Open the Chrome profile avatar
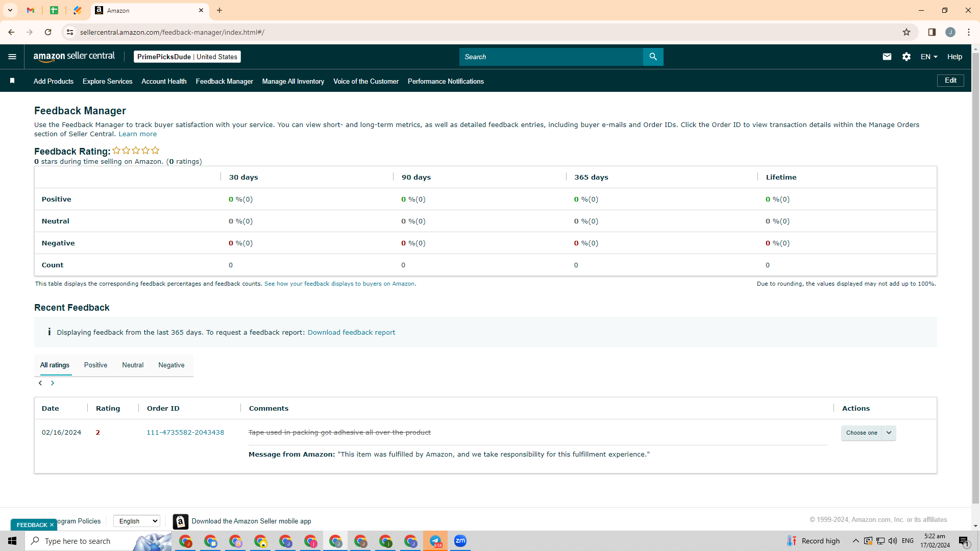Image resolution: width=980 pixels, height=551 pixels. click(x=950, y=32)
